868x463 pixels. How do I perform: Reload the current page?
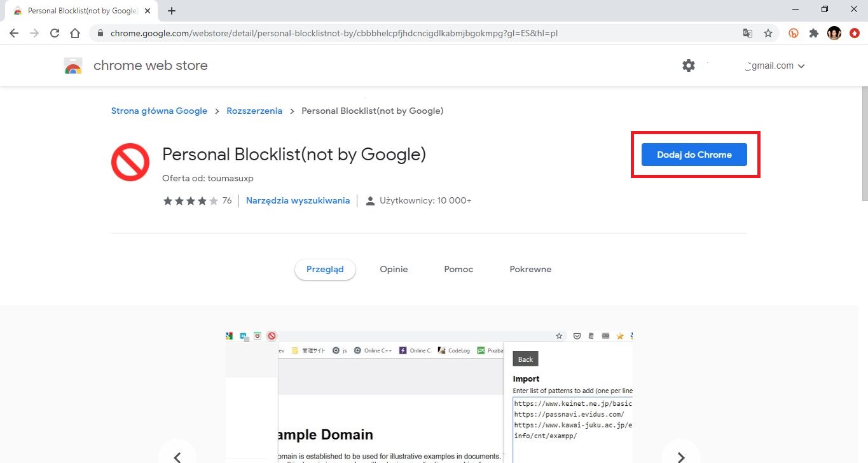pyautogui.click(x=55, y=33)
